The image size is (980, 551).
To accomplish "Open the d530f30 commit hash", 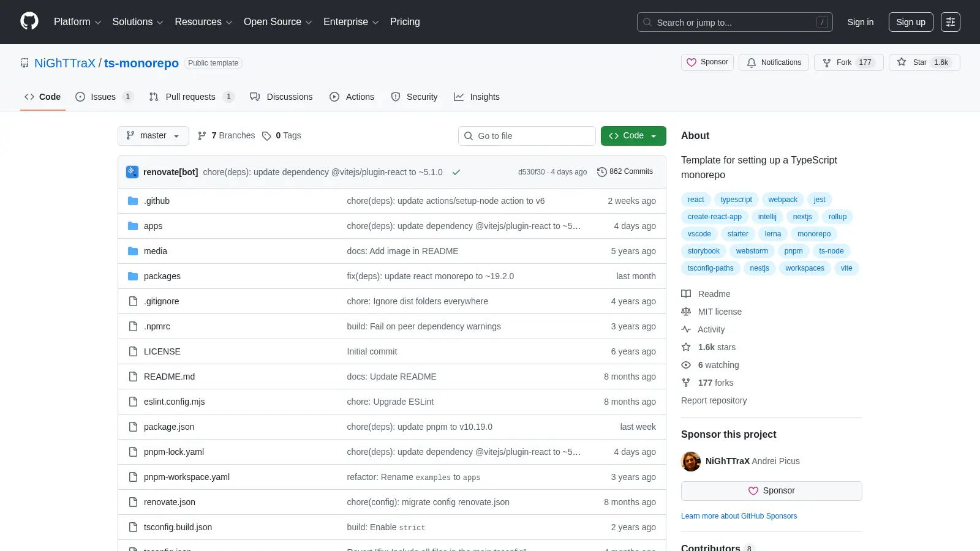I will pyautogui.click(x=532, y=172).
